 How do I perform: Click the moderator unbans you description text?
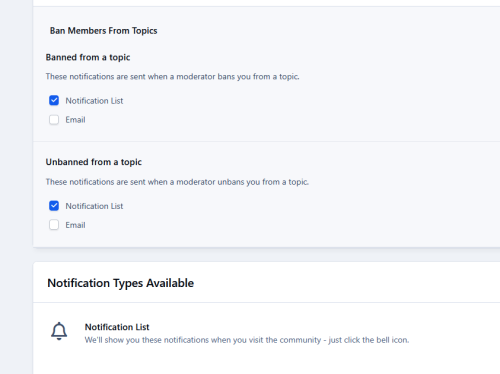[x=177, y=182]
